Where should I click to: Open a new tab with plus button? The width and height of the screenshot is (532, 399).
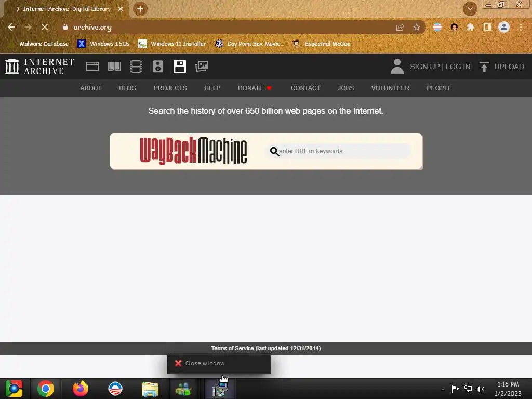pyautogui.click(x=140, y=9)
